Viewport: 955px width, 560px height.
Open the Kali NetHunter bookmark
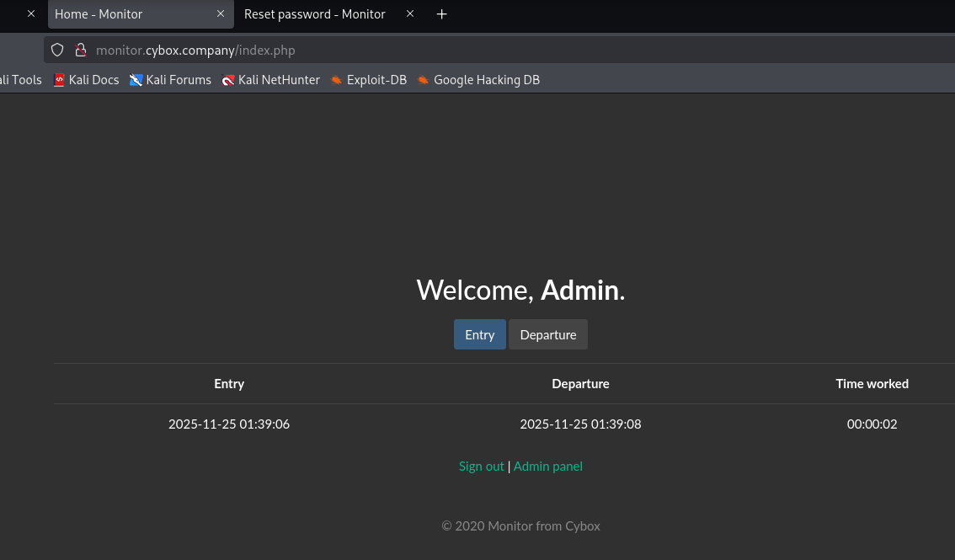270,80
